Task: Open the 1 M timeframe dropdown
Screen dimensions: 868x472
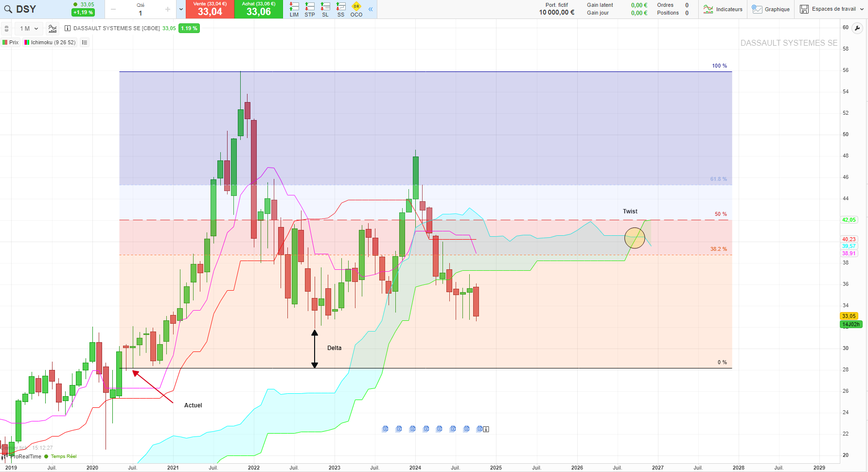Action: click(x=29, y=29)
